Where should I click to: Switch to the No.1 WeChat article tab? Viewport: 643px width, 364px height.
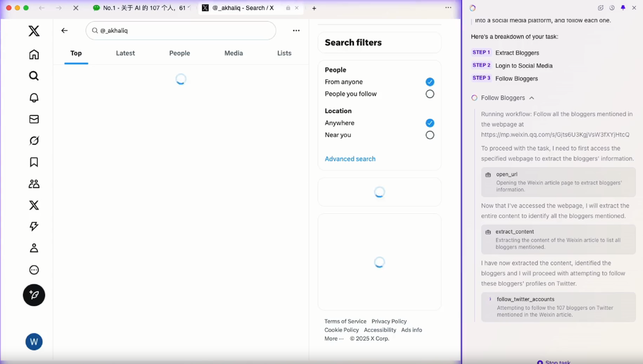click(x=142, y=8)
